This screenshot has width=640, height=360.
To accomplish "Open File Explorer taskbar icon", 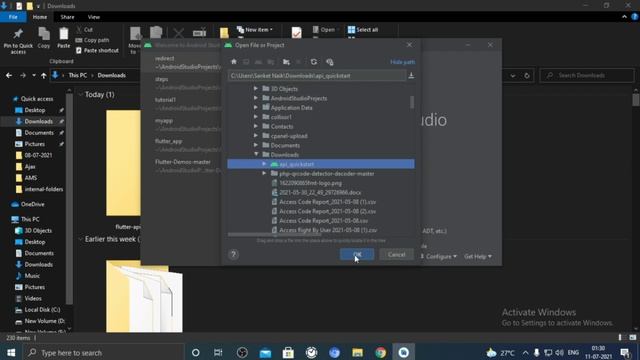I will pyautogui.click(x=358, y=352).
